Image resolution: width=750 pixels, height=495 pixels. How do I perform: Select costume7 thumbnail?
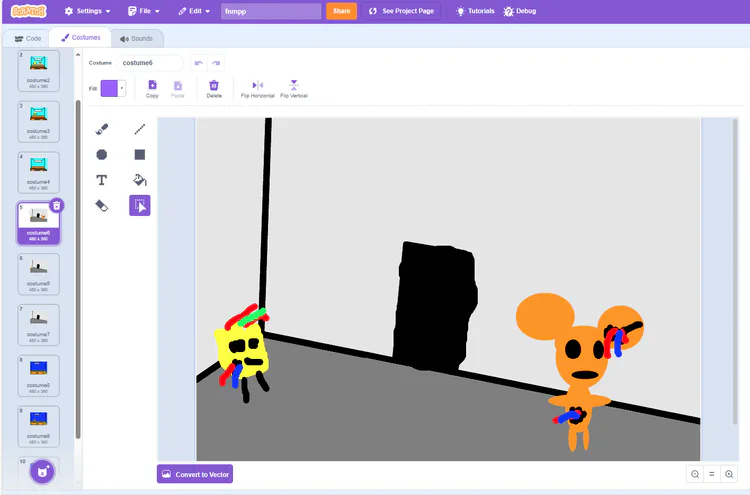coord(38,325)
